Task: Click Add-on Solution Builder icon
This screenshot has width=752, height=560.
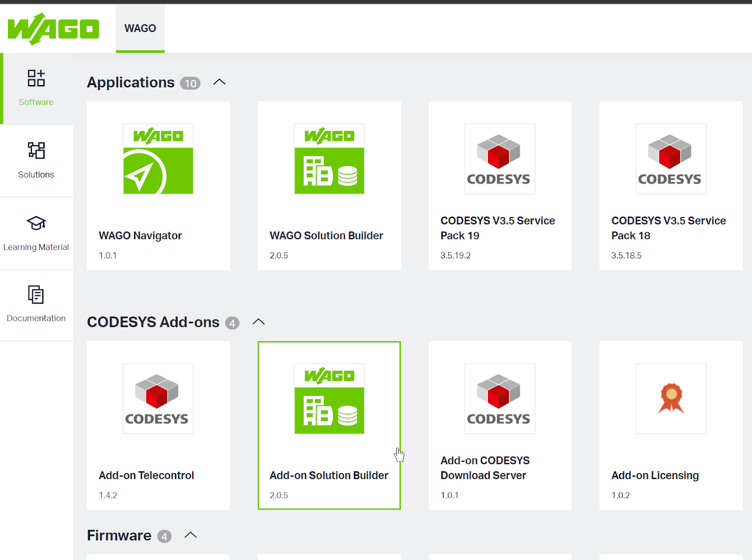Action: tap(329, 398)
